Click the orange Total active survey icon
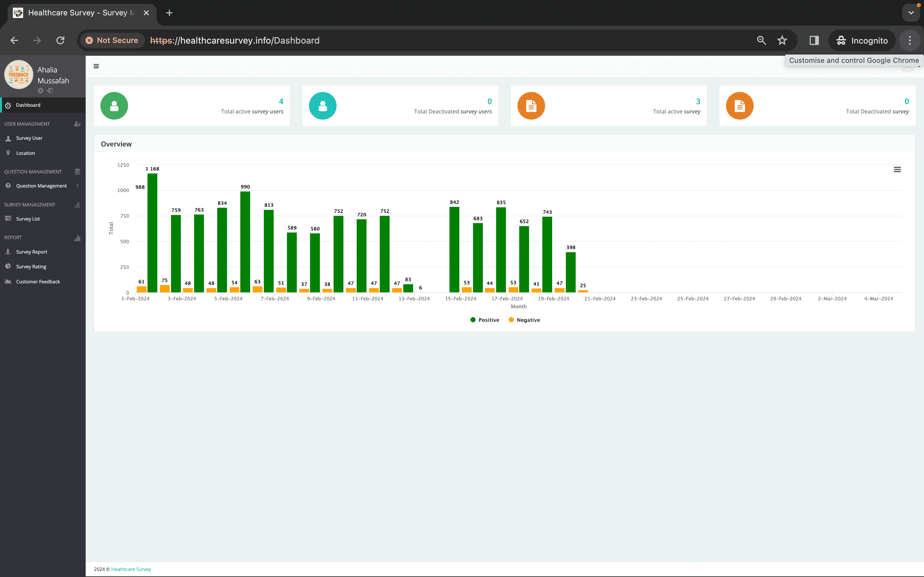This screenshot has height=577, width=924. coord(531,106)
